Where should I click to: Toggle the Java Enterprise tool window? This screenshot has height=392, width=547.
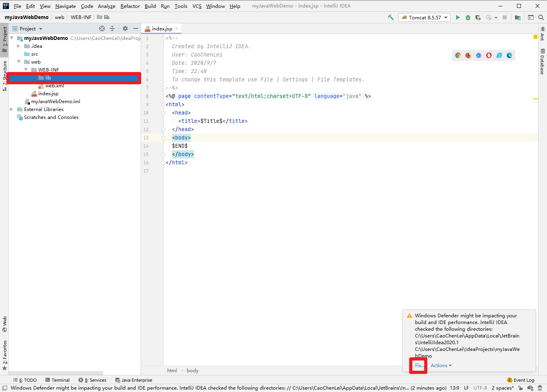(134, 380)
